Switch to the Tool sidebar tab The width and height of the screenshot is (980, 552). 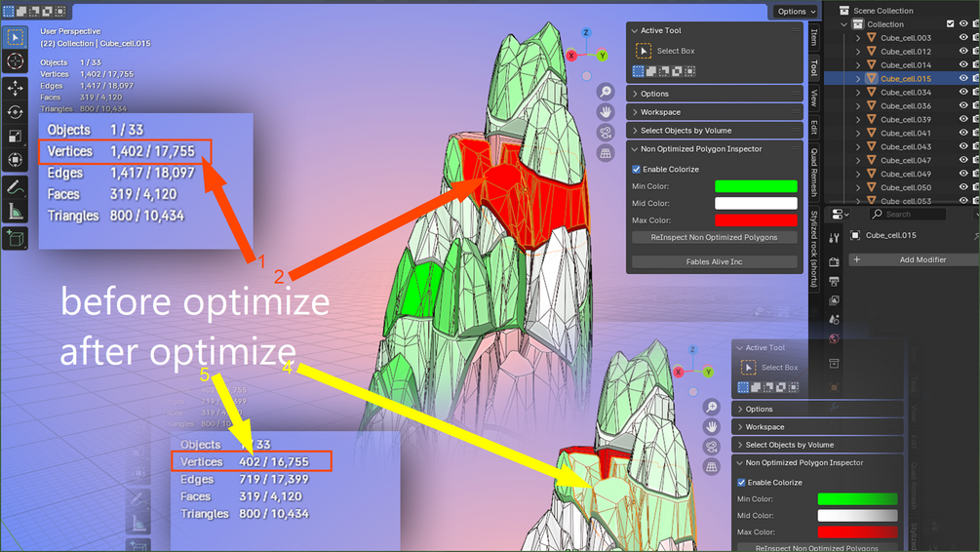(x=814, y=67)
